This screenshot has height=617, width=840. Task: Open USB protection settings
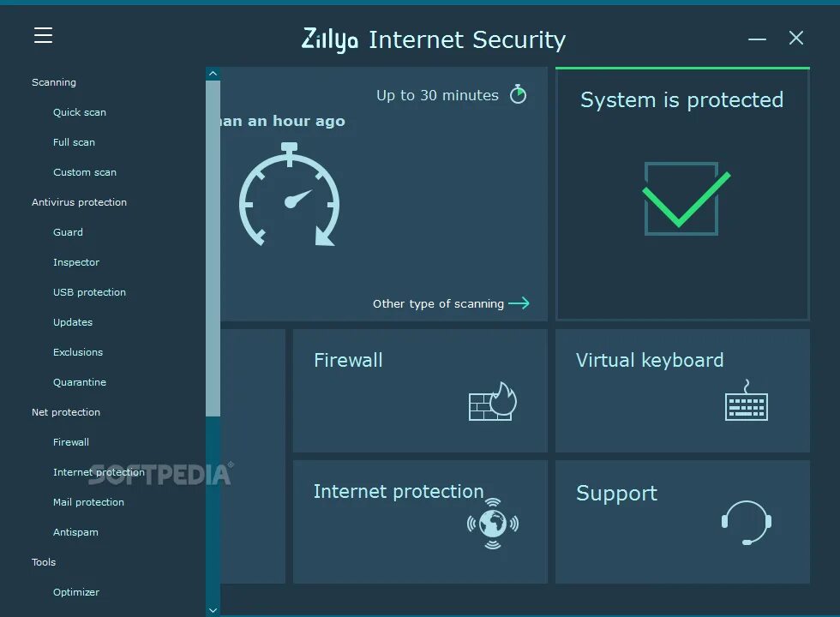point(89,292)
